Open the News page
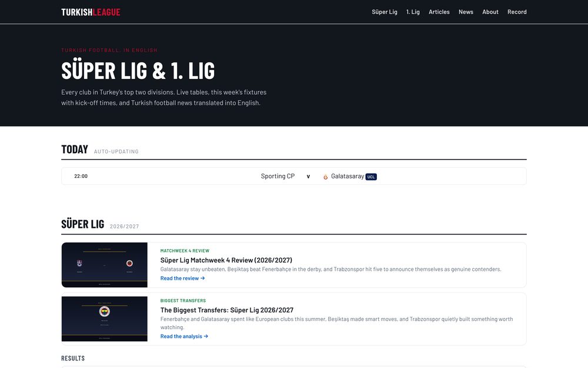Screen dimensions: 588x368 point(466,12)
